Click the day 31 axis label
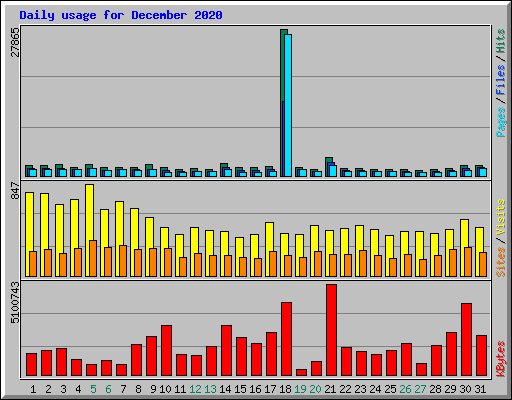 (x=480, y=389)
